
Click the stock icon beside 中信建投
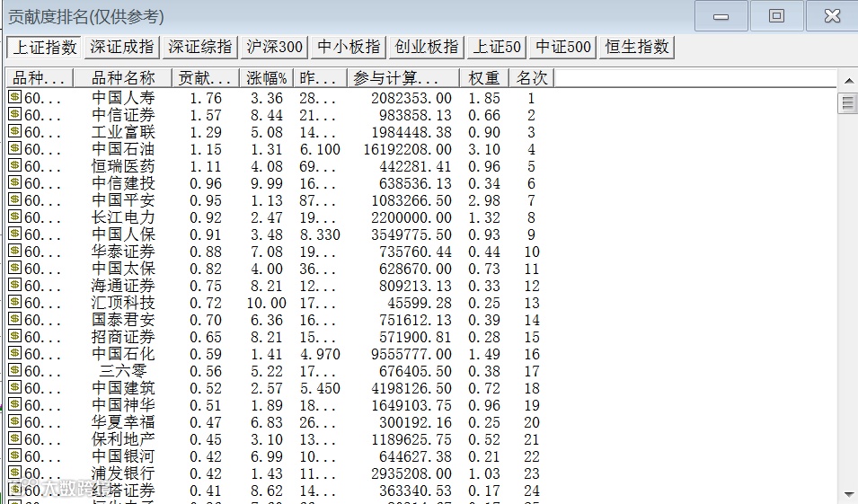(14, 182)
